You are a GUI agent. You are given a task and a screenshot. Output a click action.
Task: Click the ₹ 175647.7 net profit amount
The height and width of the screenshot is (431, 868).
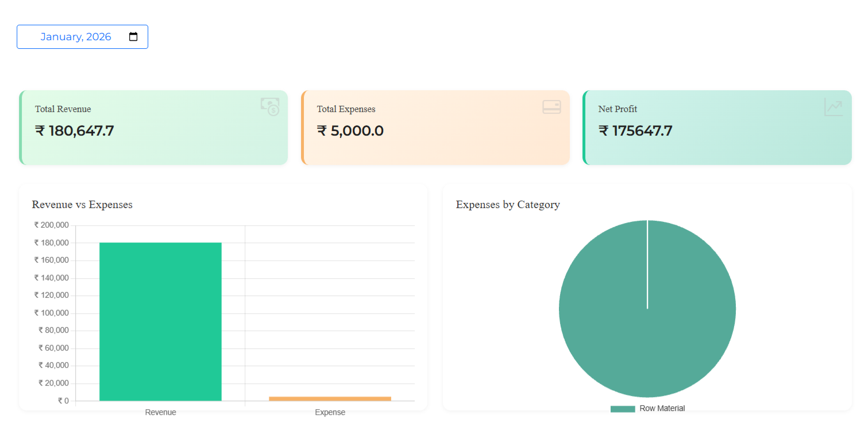[x=635, y=131]
